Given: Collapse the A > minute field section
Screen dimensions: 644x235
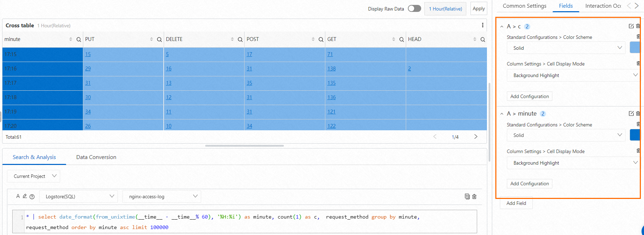Looking at the screenshot, I should [x=502, y=114].
